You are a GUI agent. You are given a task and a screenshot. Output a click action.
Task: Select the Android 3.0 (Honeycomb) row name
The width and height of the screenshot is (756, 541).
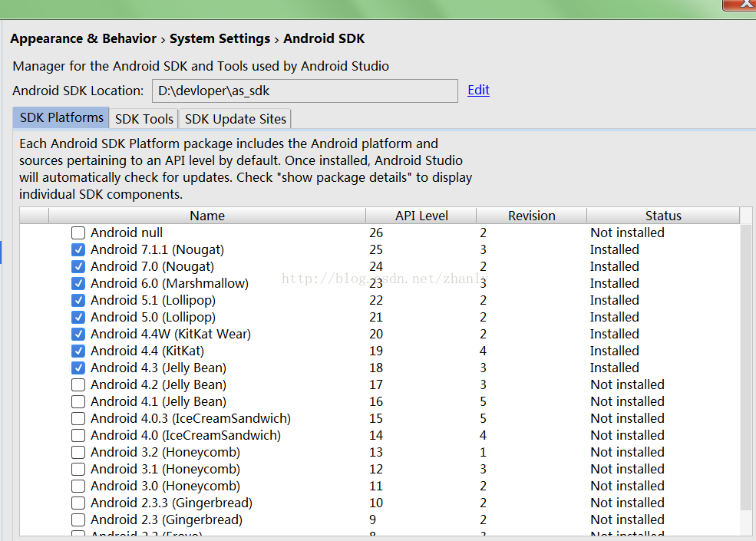coord(165,486)
